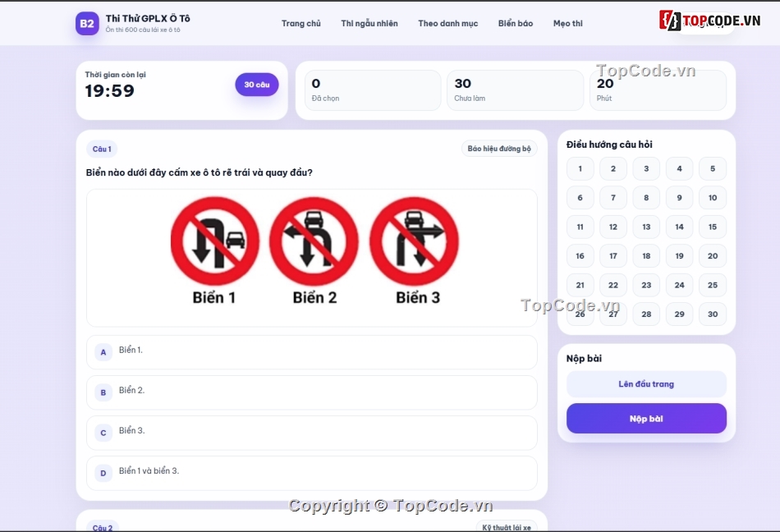Jump to question 14 in navigator

point(680,227)
